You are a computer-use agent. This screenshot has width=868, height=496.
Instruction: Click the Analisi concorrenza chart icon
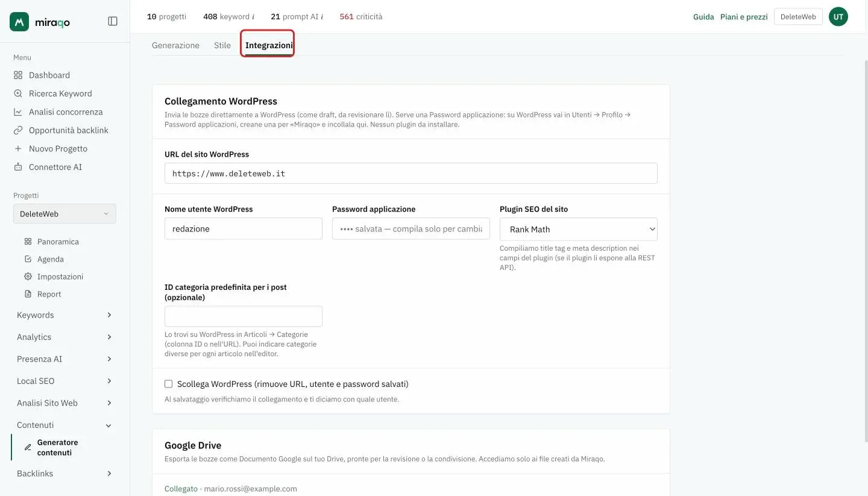pos(18,112)
